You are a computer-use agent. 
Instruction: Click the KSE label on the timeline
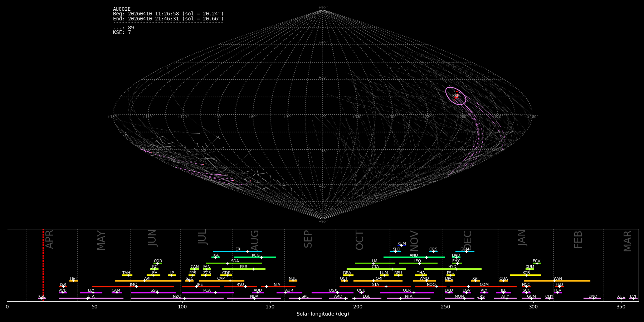(42, 297)
